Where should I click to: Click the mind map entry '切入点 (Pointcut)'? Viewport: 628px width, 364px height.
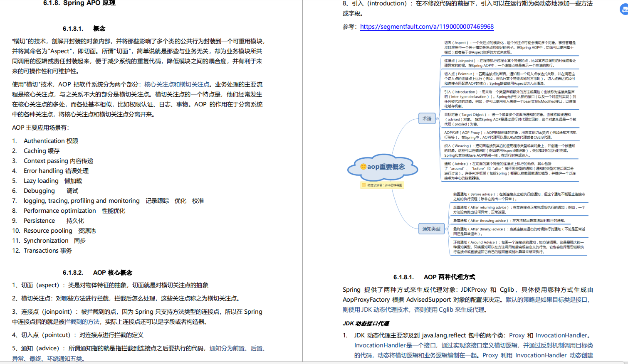pyautogui.click(x=510, y=79)
